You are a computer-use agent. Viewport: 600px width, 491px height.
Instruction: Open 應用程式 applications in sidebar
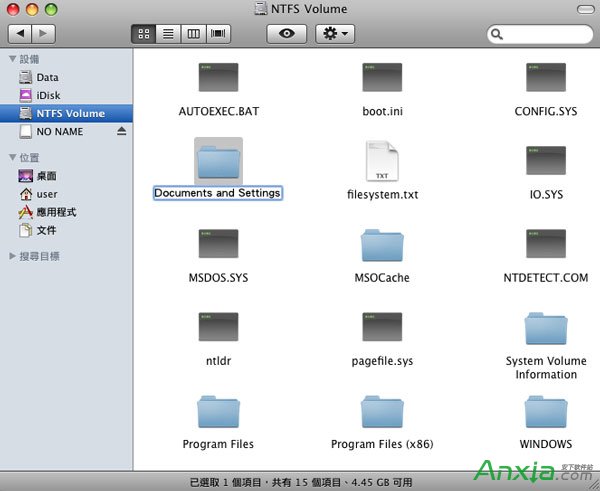56,212
